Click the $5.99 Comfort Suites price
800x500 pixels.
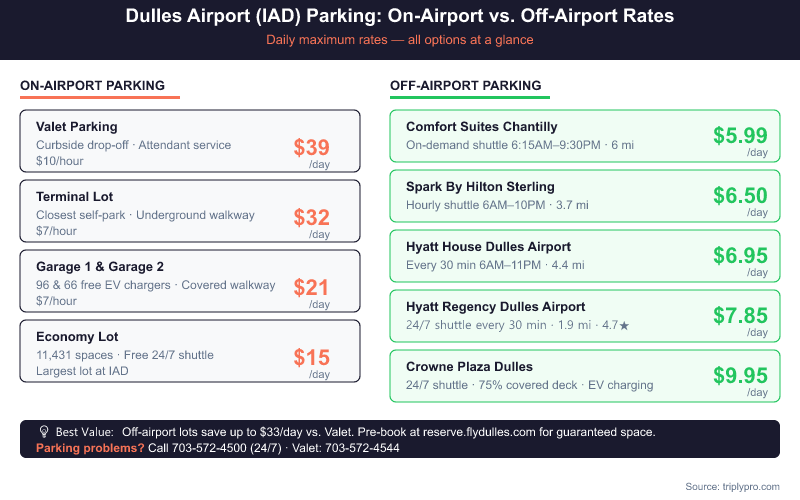pyautogui.click(x=740, y=136)
